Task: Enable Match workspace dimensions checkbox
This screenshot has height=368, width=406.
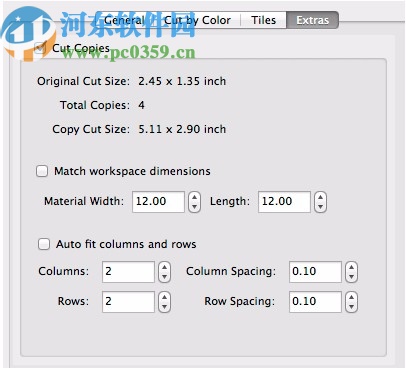Action: point(42,171)
